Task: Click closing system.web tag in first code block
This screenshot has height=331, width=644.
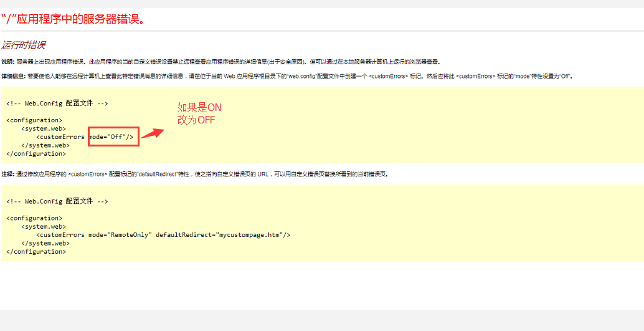Action: coord(45,145)
